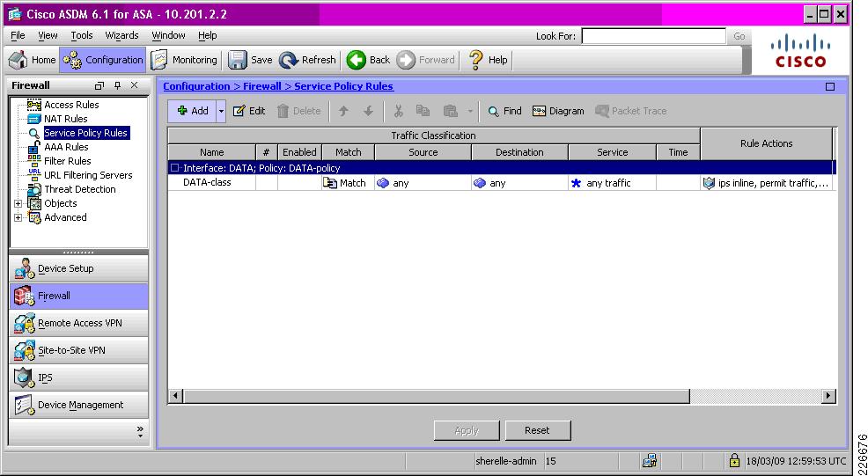This screenshot has height=476, width=868.
Task: Click horizontal scrollbar left arrow
Action: 175,396
